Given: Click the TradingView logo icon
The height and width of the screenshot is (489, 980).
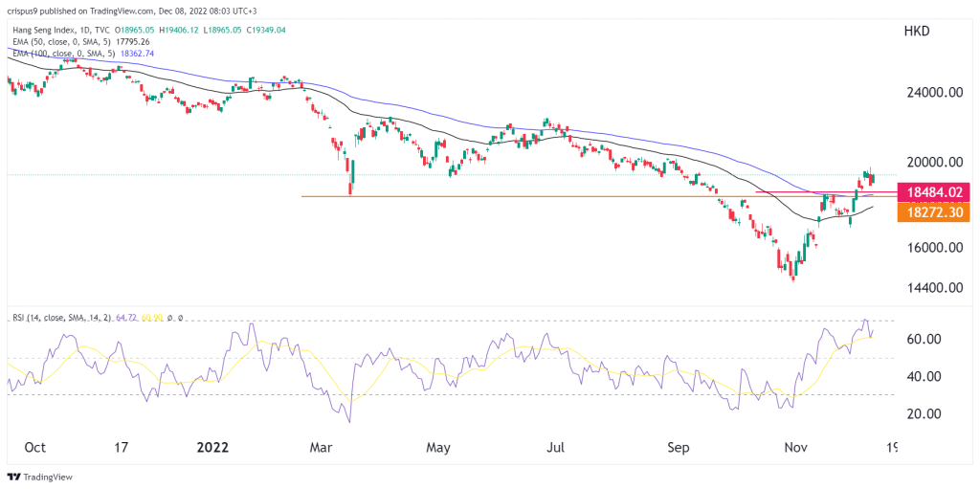Looking at the screenshot, I should pyautogui.click(x=16, y=476).
